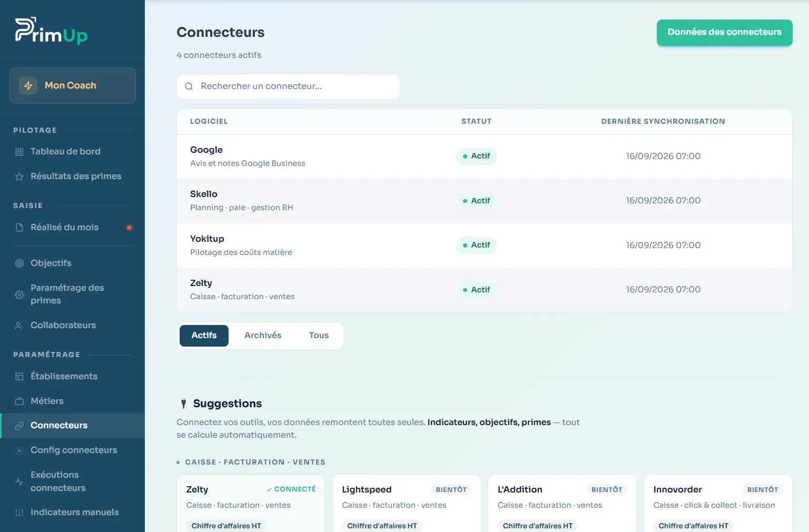The width and height of the screenshot is (809, 532).
Task: Click the LOGICIEL column header
Action: pos(209,122)
